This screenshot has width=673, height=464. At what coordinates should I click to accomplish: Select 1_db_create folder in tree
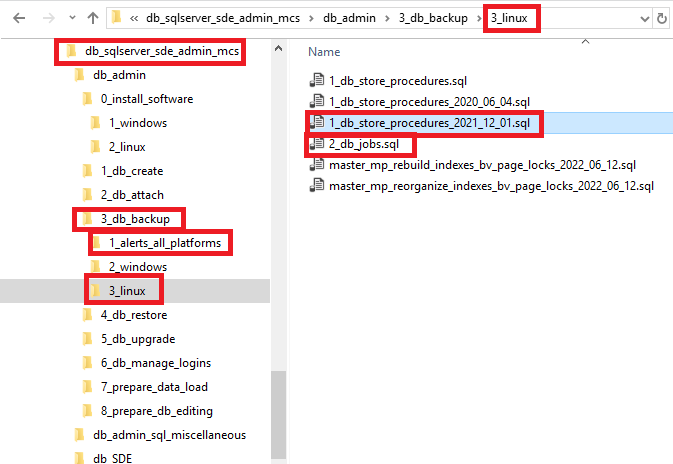(132, 171)
